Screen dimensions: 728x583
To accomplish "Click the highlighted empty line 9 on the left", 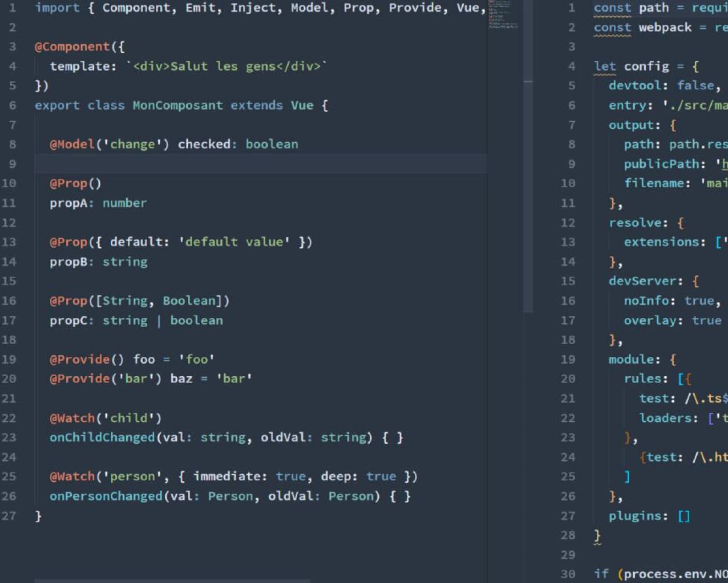I will tap(142, 163).
